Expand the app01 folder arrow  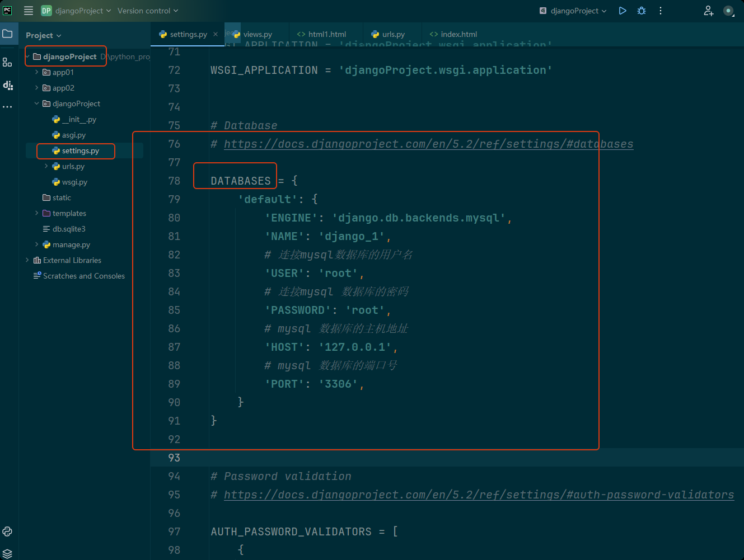(x=37, y=72)
